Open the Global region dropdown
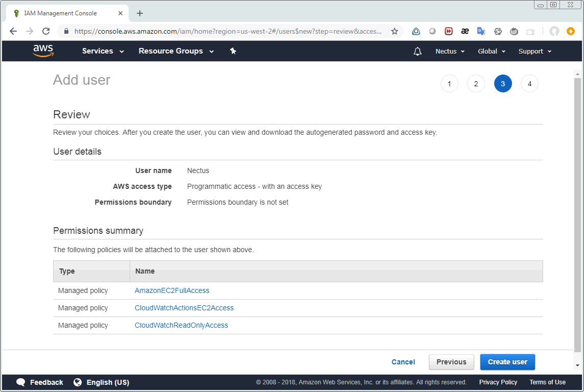 coord(492,52)
